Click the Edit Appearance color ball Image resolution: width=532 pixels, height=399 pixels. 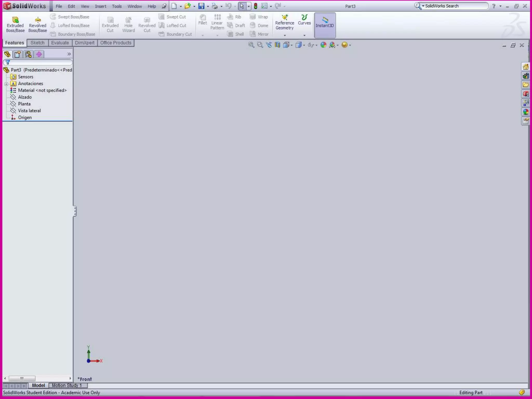coord(323,45)
